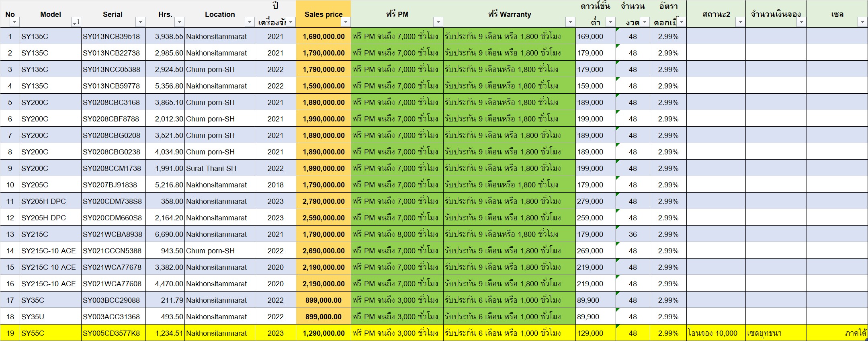Select serial cell SY0208CCM1738
868x341 pixels.
(x=113, y=168)
